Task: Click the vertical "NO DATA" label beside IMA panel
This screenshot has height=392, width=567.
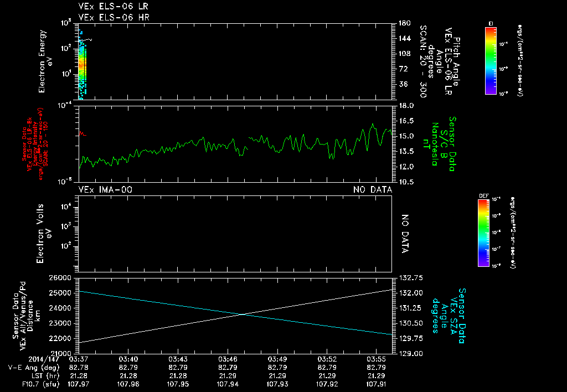Action: tap(405, 234)
